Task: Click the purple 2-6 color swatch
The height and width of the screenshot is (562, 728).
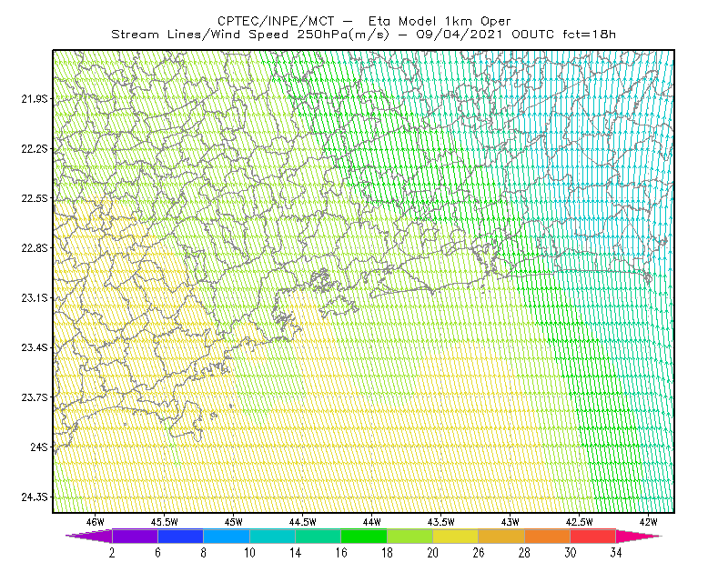Action: click(x=135, y=536)
